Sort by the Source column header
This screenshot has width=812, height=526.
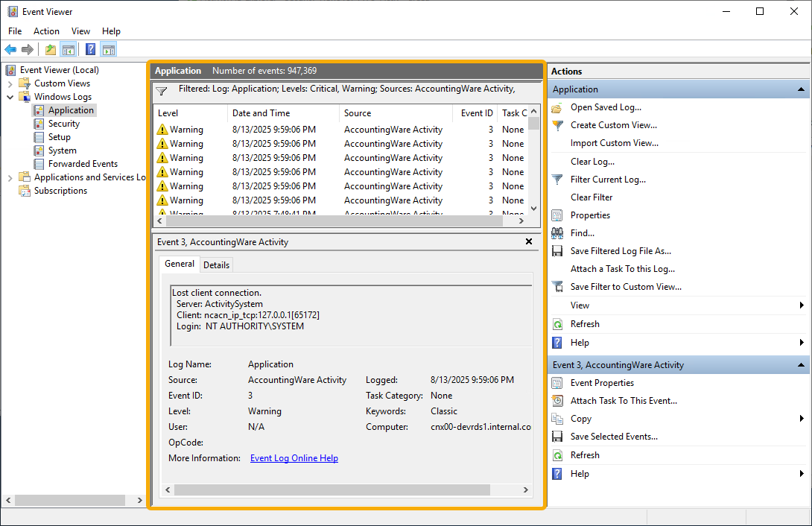coord(396,113)
